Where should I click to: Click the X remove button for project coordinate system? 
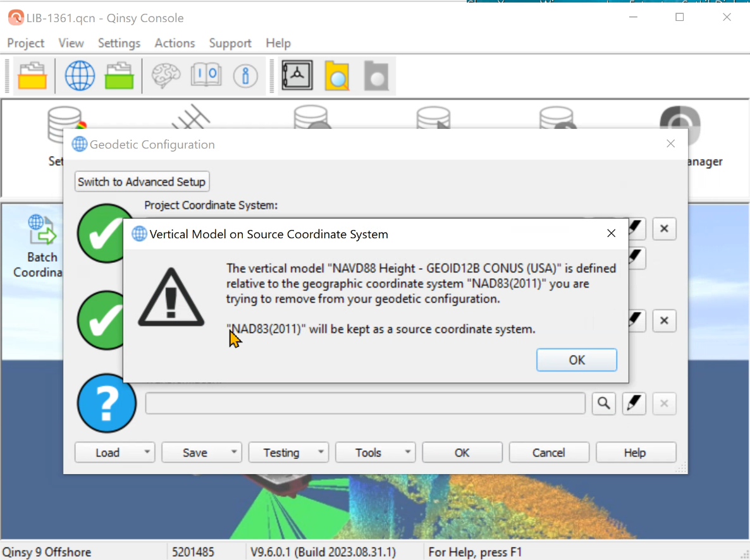[664, 229]
